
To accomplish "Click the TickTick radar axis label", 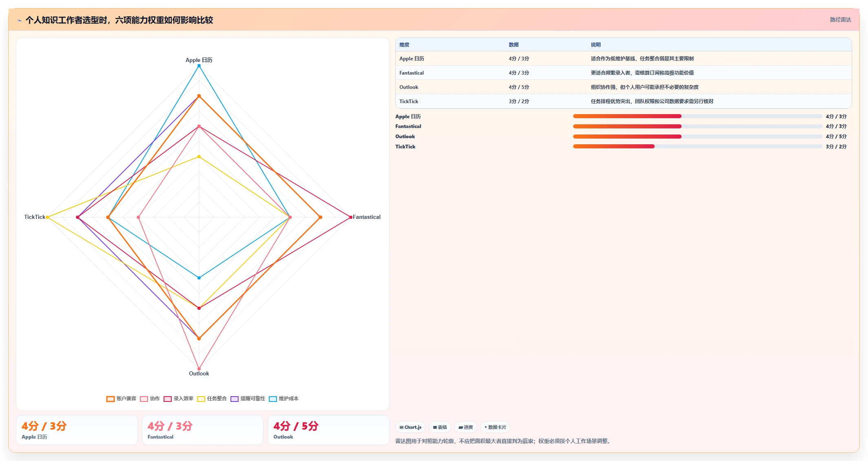I will pos(35,217).
